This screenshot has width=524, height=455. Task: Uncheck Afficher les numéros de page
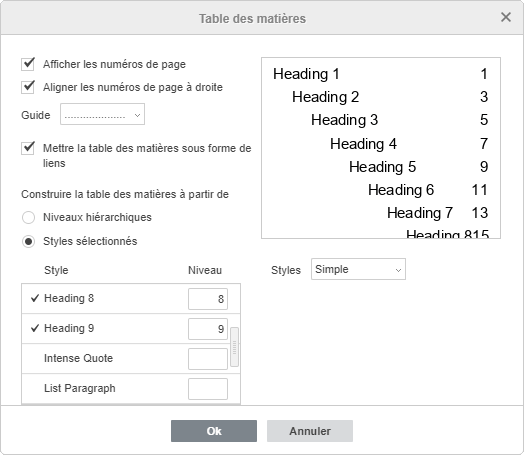[x=28, y=64]
